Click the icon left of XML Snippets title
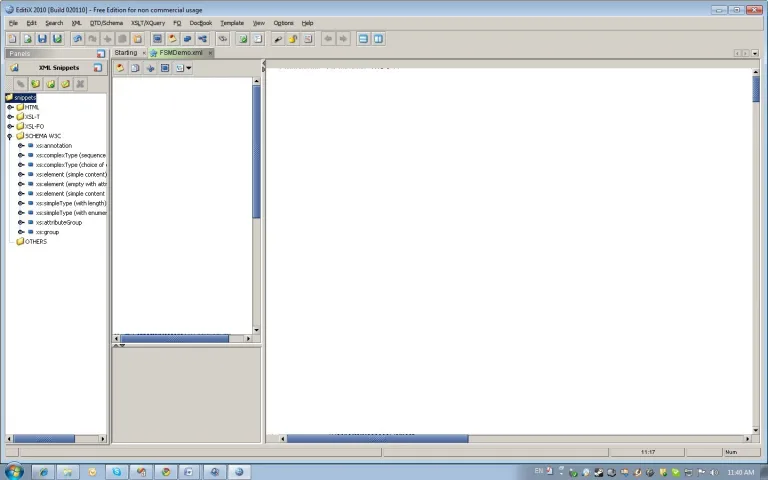This screenshot has width=768, height=480. pyautogui.click(x=14, y=68)
